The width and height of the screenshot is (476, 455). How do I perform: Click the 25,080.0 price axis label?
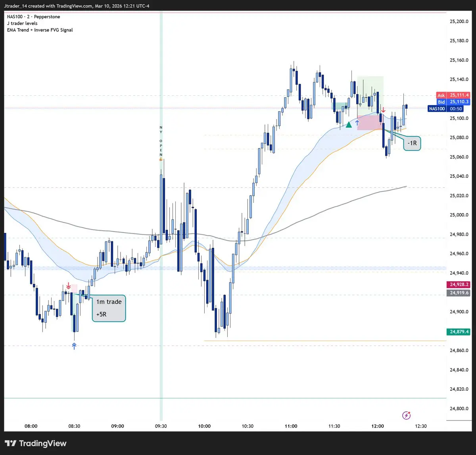pos(459,138)
